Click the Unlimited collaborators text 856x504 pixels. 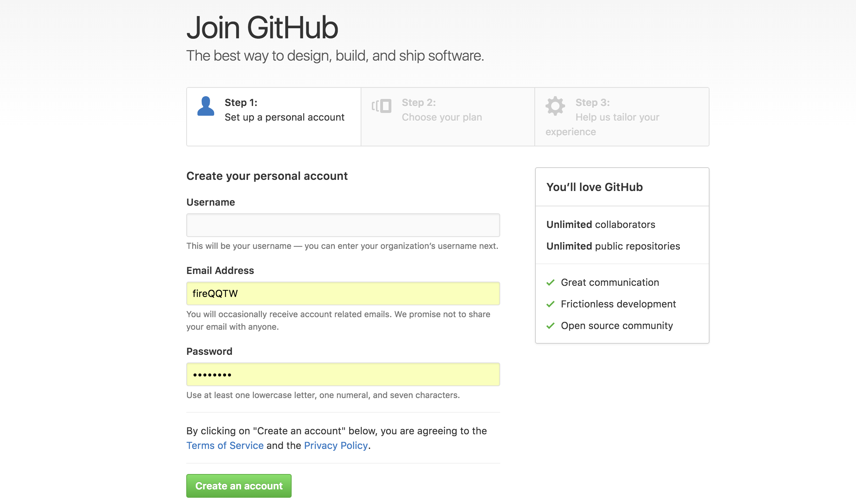[x=601, y=224]
